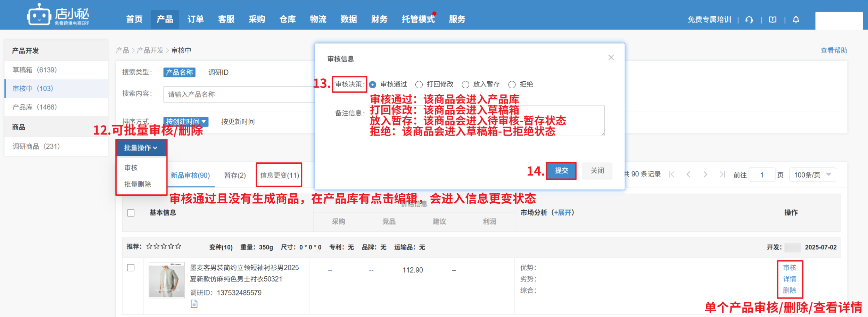Viewport: 868px width, 317px height.
Task: Close the 审核信息 dialog with the X
Action: click(611, 58)
